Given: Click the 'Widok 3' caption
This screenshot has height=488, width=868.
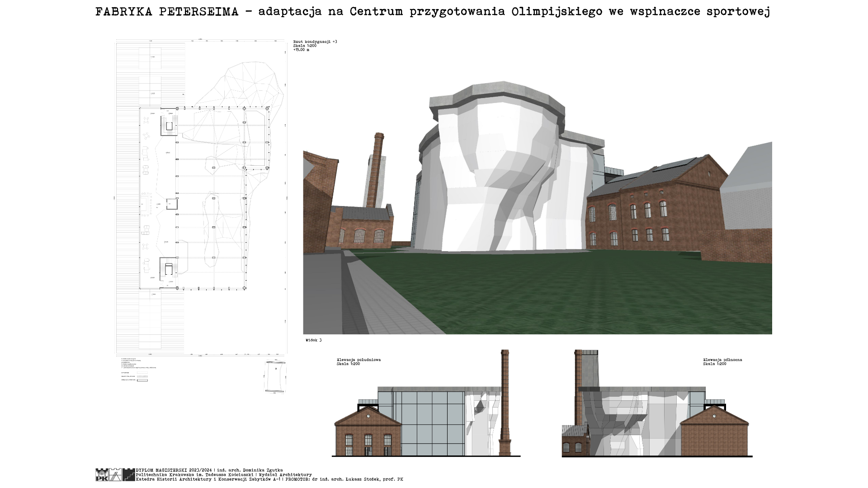Looking at the screenshot, I should click(x=313, y=340).
